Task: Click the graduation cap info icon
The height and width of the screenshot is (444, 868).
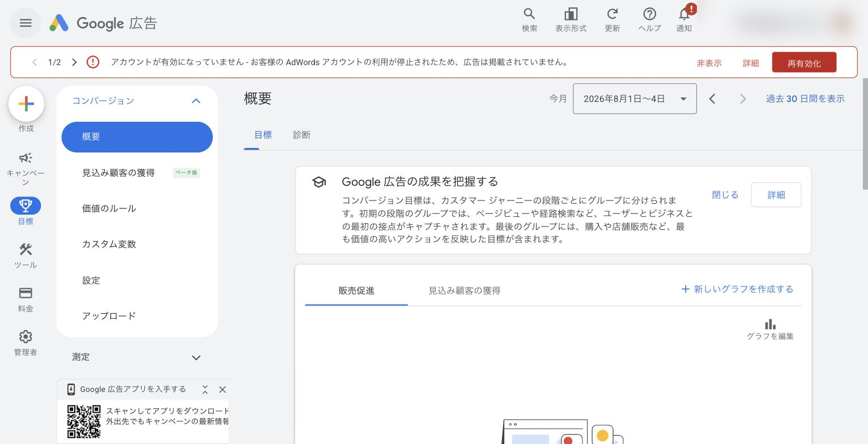Action: (319, 182)
